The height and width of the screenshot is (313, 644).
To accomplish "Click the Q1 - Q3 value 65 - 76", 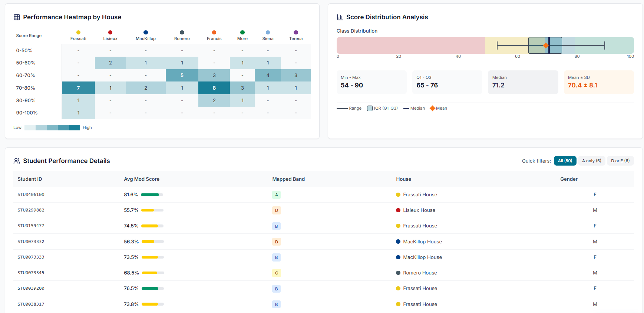I will coord(427,85).
